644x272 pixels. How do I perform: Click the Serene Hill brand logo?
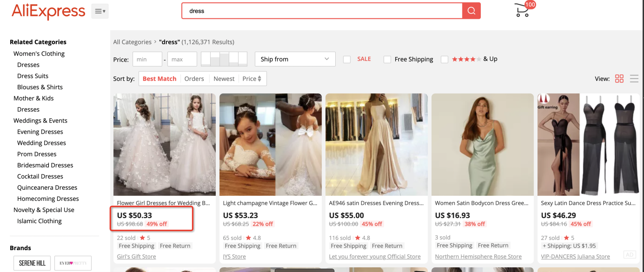[x=32, y=263]
